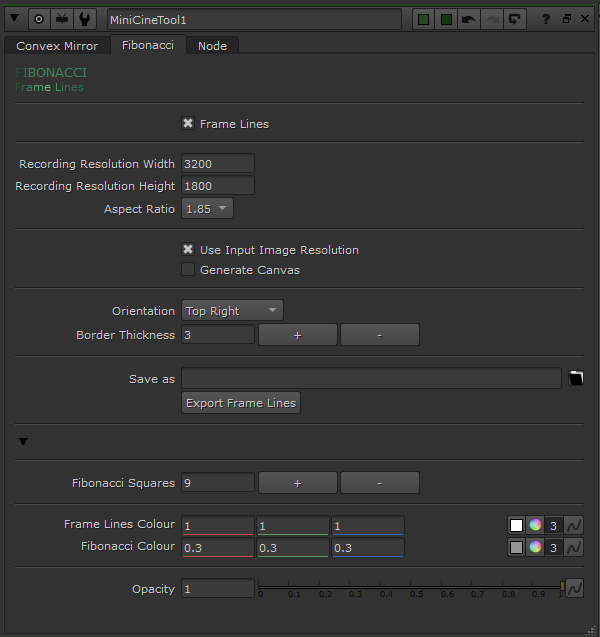Click the wrench icon in the node header

[86, 19]
